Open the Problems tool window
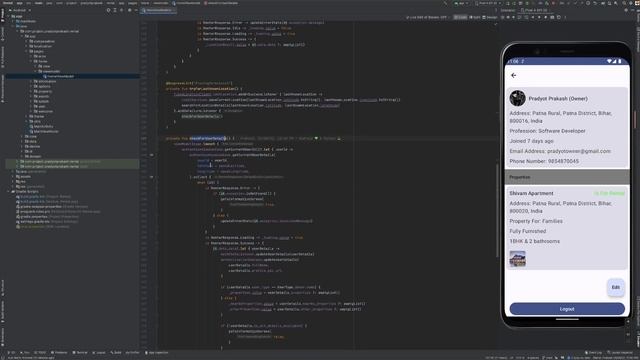The width and height of the screenshot is (640, 360). pyautogui.click(x=59, y=352)
